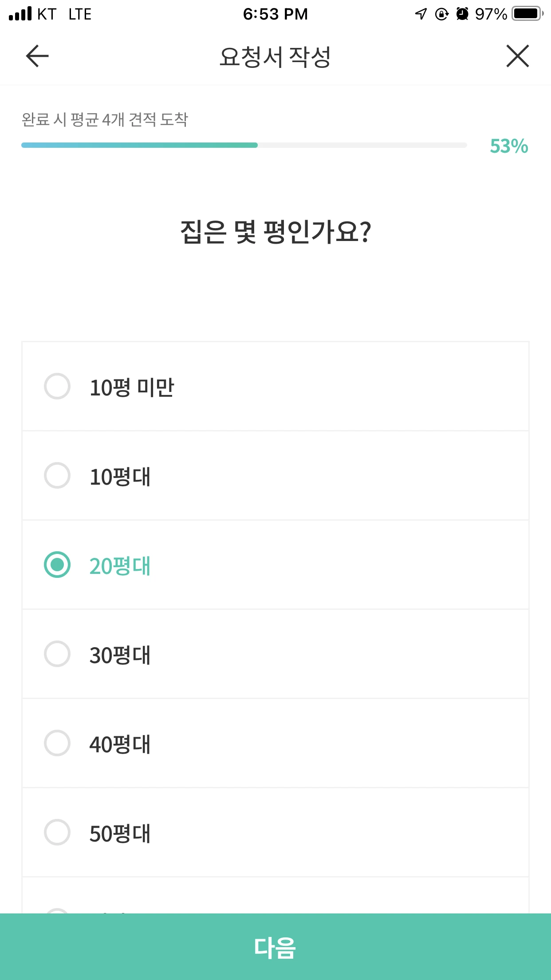Tap the rotation lock status icon
551x980 pixels.
[x=441, y=14]
